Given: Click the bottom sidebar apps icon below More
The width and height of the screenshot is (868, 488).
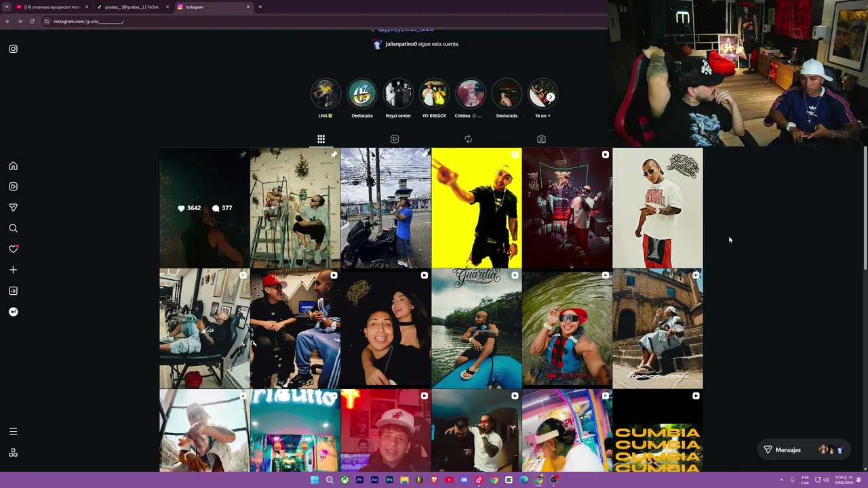Looking at the screenshot, I should (x=13, y=453).
